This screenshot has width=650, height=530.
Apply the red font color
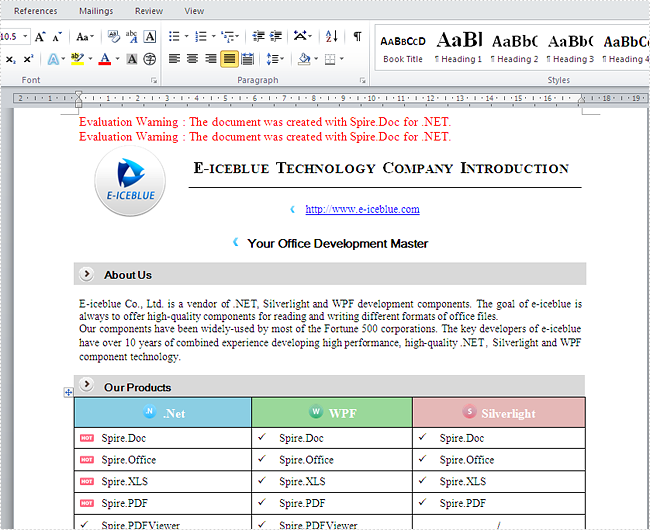(105, 59)
